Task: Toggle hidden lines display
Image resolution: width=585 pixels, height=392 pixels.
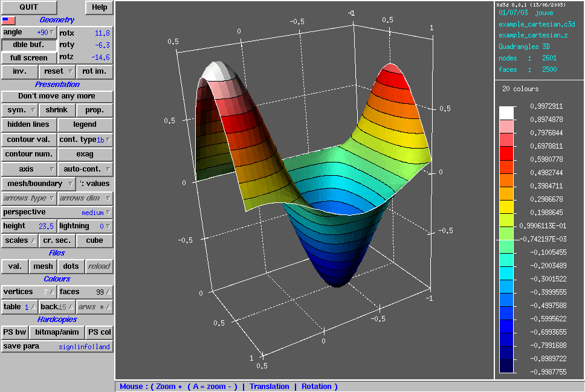Action: click(28, 124)
